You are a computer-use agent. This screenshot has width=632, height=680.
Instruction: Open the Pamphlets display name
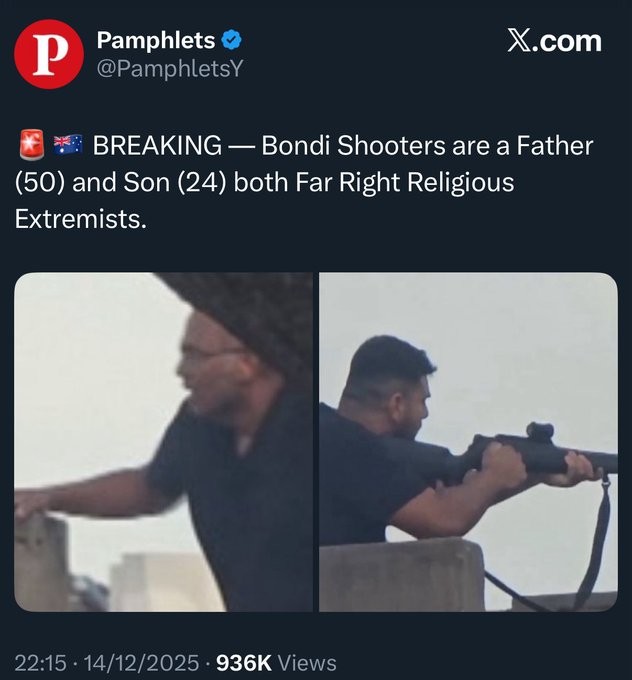tap(155, 40)
